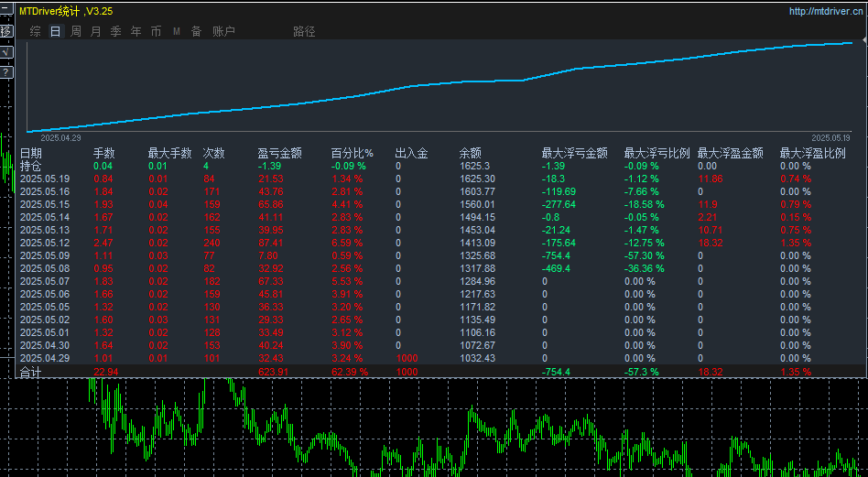Click the total percentage 62.39 %

(x=350, y=372)
